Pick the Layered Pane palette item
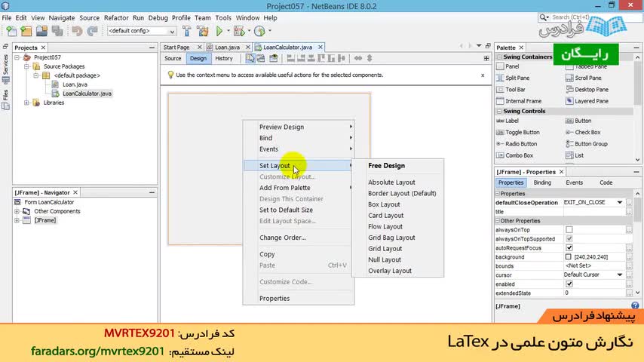The image size is (644, 362). pos(587,100)
